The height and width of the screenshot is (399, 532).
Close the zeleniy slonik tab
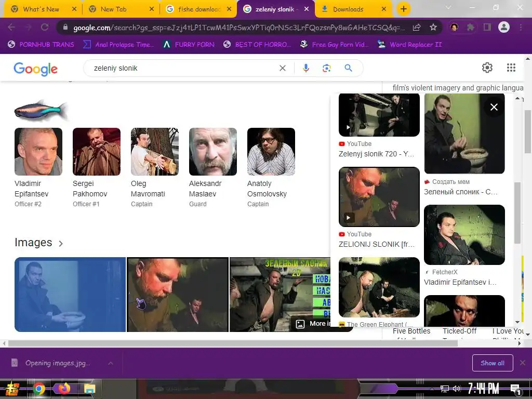point(307,9)
